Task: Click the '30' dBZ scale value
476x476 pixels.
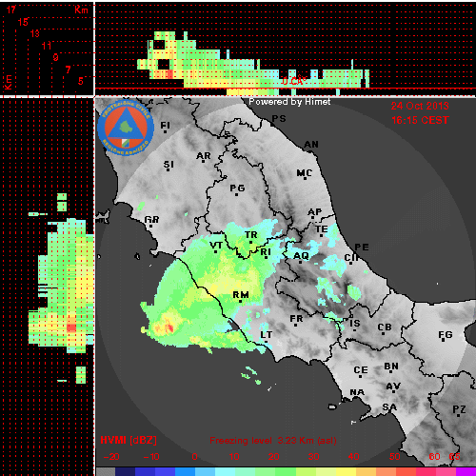Action: [x=313, y=457]
